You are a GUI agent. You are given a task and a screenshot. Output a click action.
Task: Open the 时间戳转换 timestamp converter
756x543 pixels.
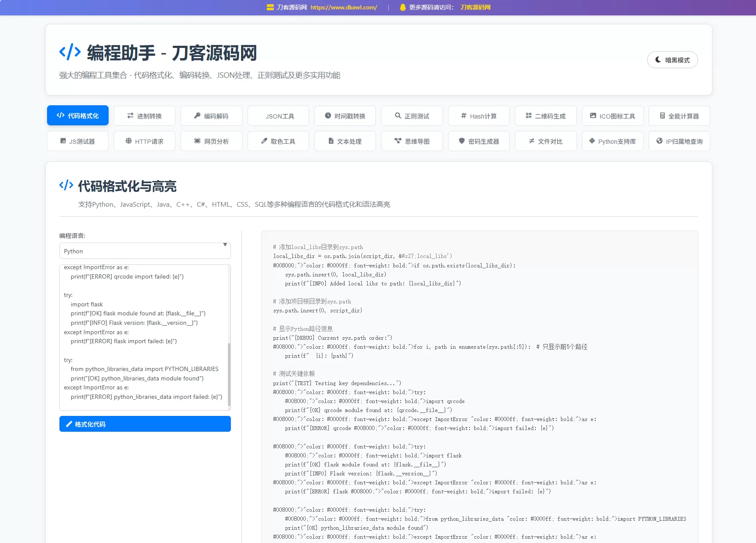[x=345, y=116]
